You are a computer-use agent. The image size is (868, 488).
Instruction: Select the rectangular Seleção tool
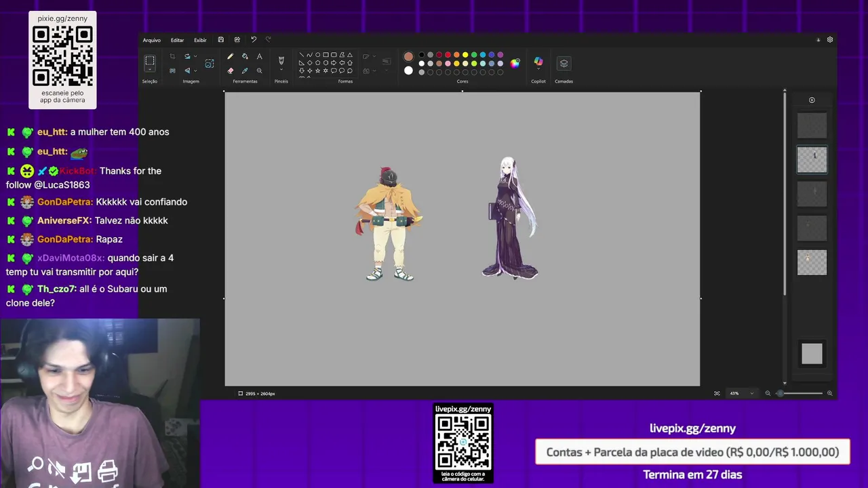tap(150, 60)
